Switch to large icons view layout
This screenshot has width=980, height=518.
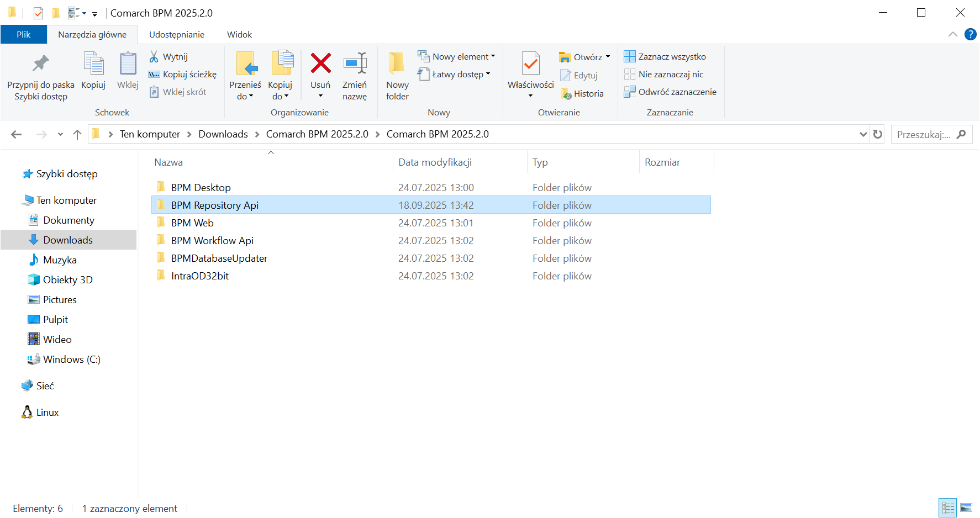click(966, 508)
